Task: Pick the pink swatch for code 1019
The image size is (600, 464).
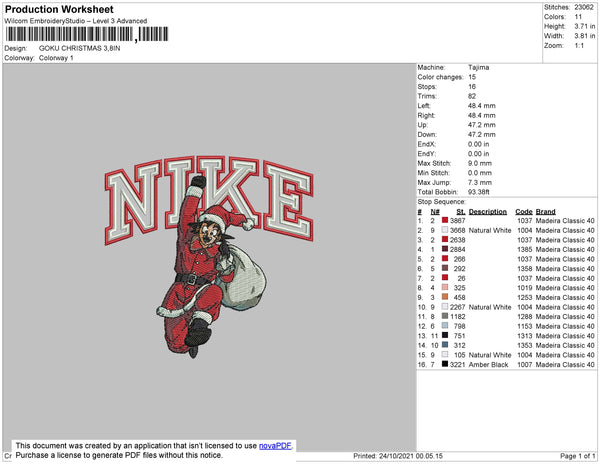Action: (446, 286)
